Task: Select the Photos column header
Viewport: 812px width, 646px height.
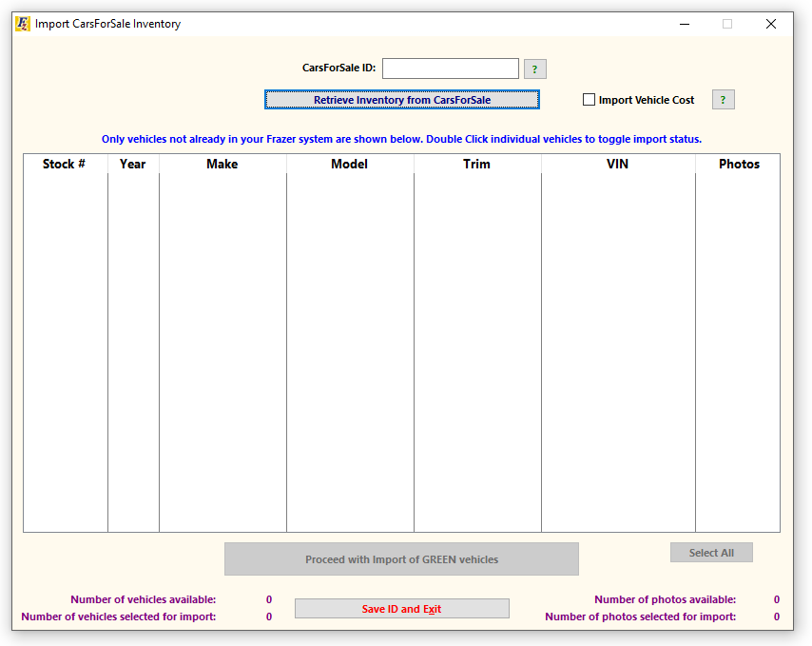Action: pyautogui.click(x=739, y=164)
